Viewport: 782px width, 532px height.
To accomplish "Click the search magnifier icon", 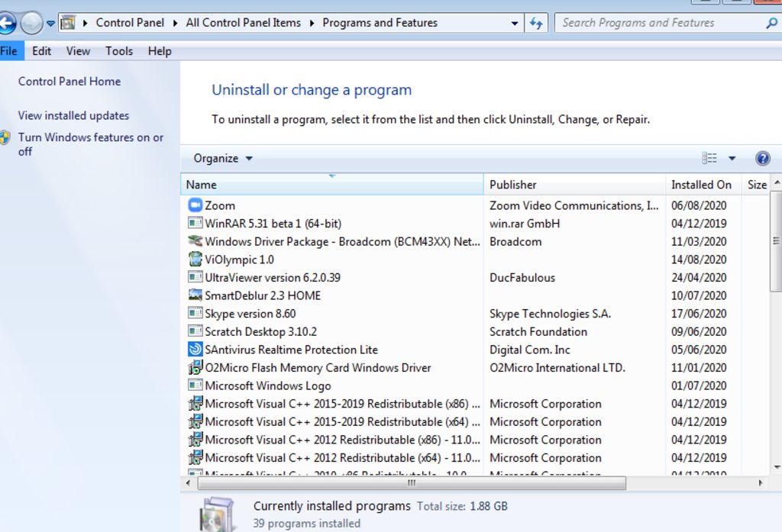I will tap(771, 23).
